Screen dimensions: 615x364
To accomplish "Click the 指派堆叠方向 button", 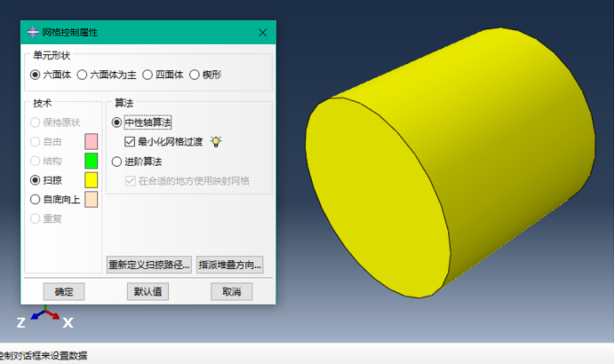I will click(x=230, y=265).
